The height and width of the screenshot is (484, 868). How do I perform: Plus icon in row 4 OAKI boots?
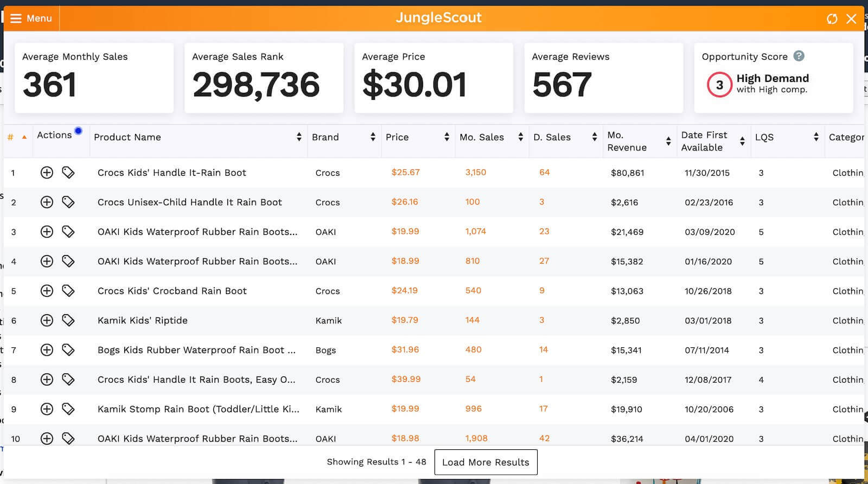pyautogui.click(x=47, y=262)
